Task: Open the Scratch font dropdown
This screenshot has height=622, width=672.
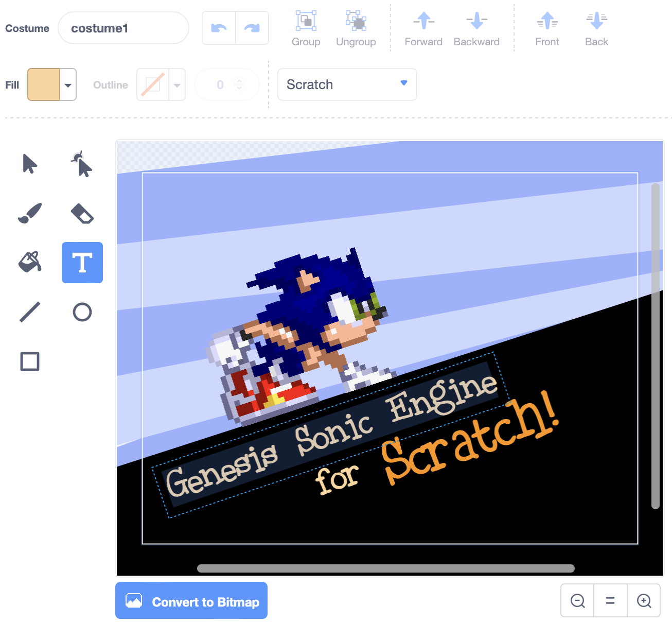Action: (x=347, y=84)
